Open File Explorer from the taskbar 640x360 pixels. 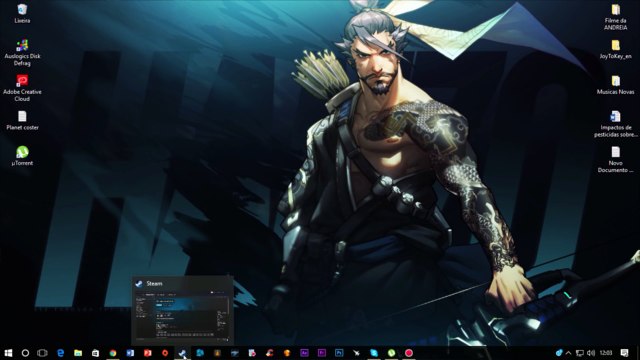click(x=78, y=353)
